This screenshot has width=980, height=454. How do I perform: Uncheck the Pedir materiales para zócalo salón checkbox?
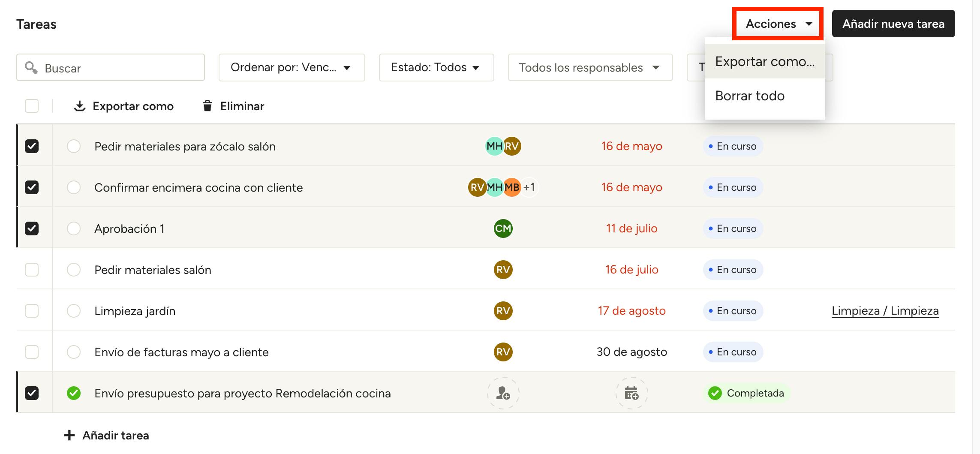click(32, 146)
